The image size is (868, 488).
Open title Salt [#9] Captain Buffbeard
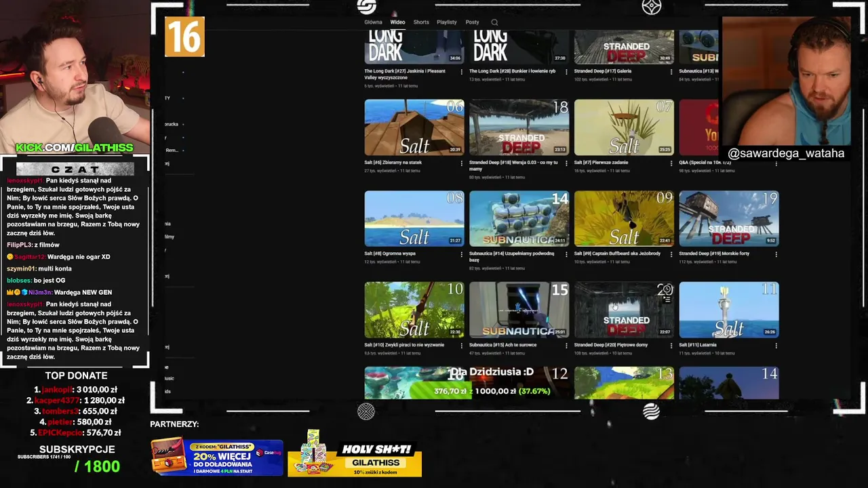[x=617, y=253]
